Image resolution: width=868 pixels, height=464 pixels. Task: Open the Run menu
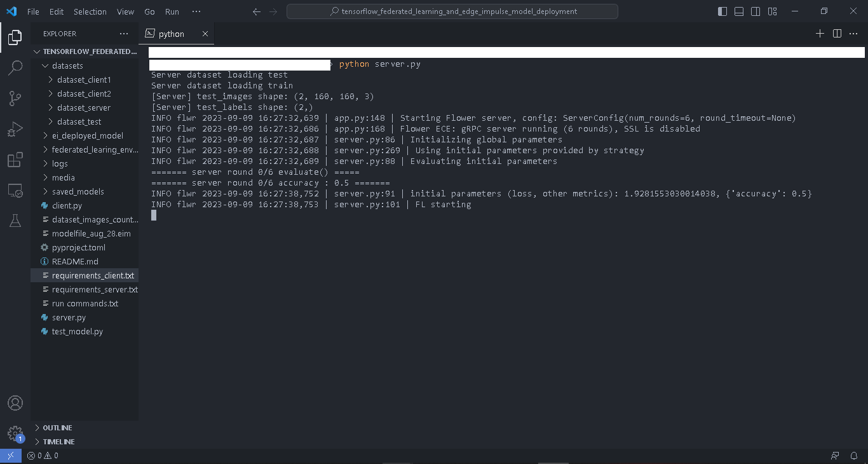click(172, 11)
